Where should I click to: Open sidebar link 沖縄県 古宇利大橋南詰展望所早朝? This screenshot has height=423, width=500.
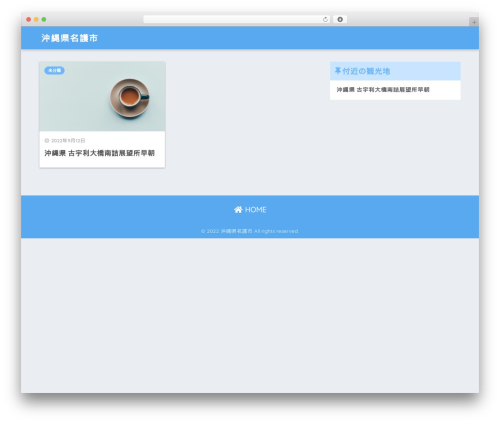[383, 90]
